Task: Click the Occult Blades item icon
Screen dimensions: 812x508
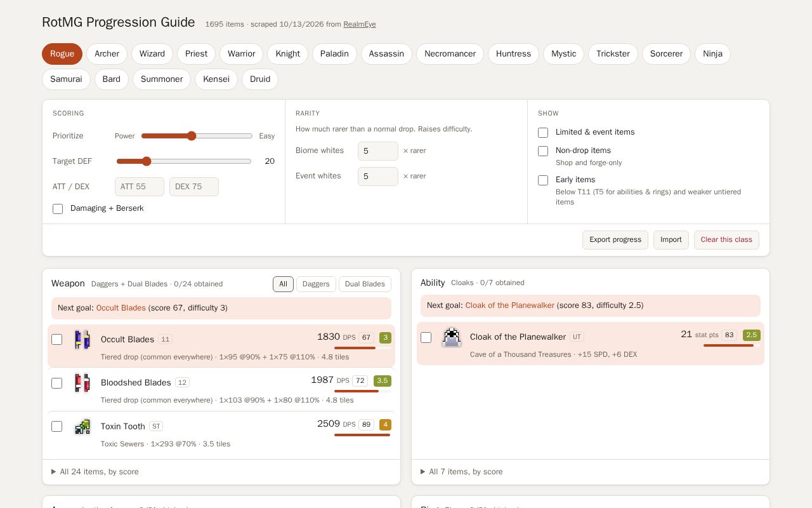Action: pos(82,340)
